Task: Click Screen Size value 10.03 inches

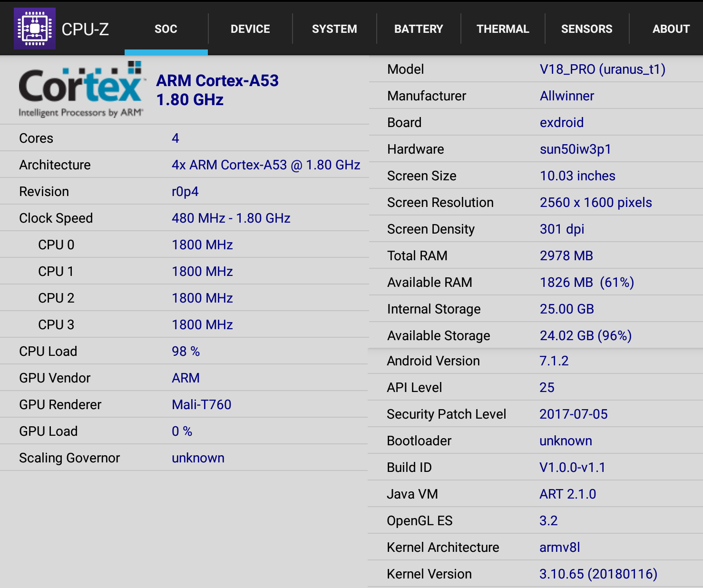Action: click(x=577, y=176)
